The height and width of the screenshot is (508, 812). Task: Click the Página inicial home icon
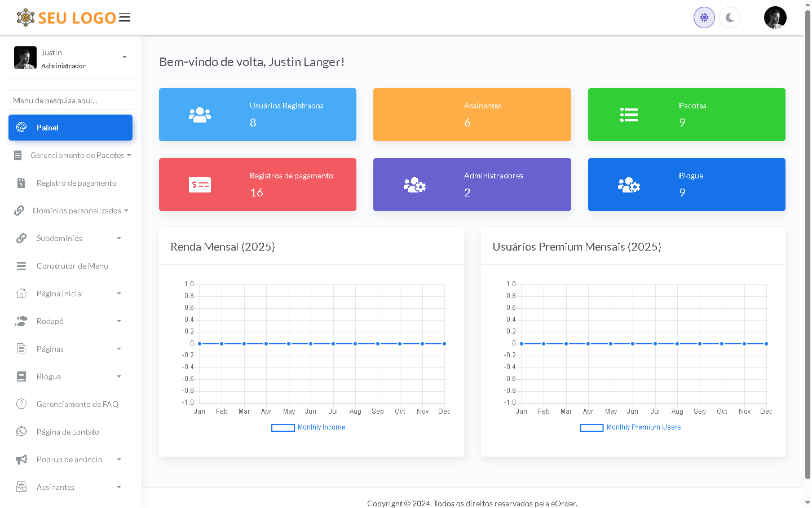point(21,294)
